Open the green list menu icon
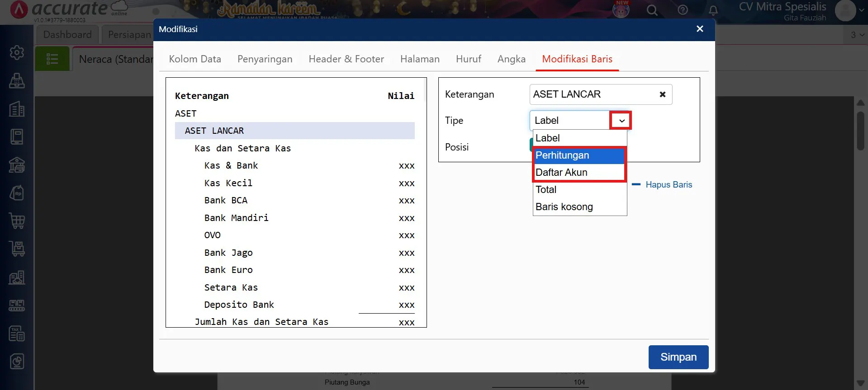The height and width of the screenshot is (390, 868). point(52,59)
